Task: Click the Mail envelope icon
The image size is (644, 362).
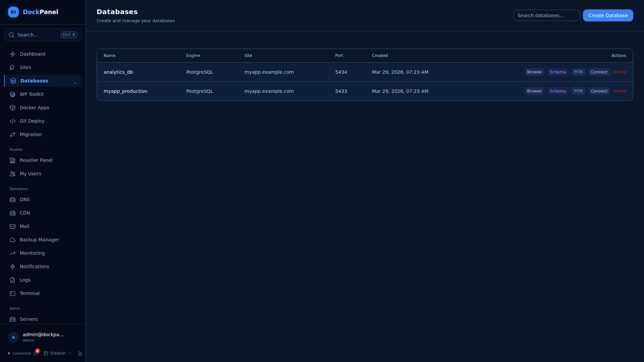Action: tap(12, 226)
